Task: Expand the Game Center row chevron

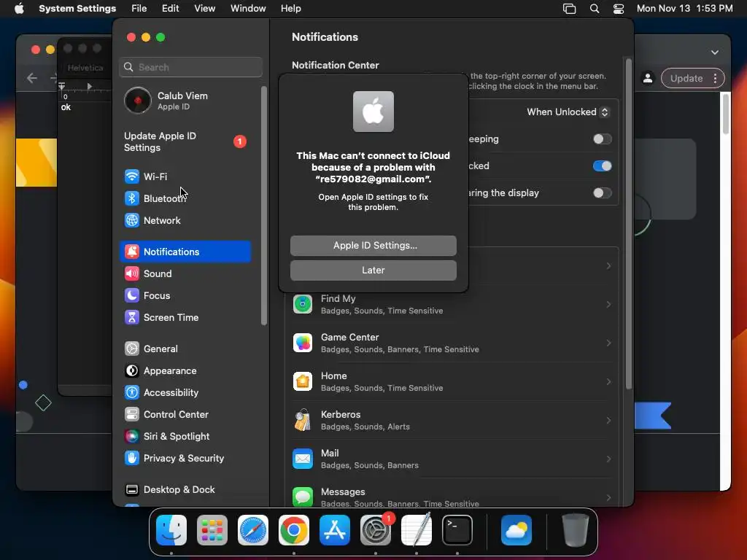Action: click(608, 343)
